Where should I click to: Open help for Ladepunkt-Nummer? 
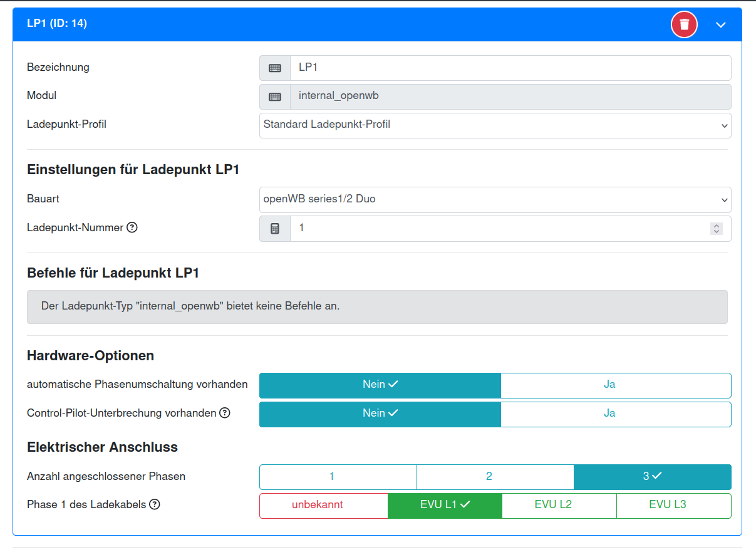[132, 227]
